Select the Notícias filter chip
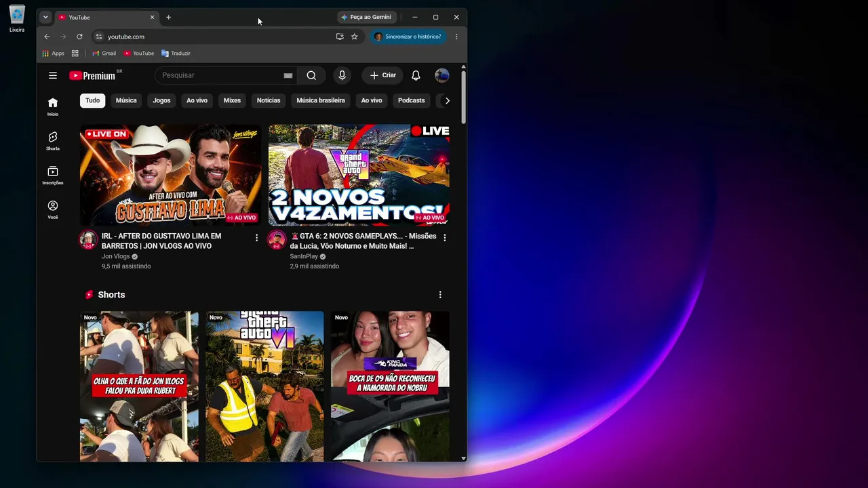Screen dimensions: 868x488 [x=269, y=100]
